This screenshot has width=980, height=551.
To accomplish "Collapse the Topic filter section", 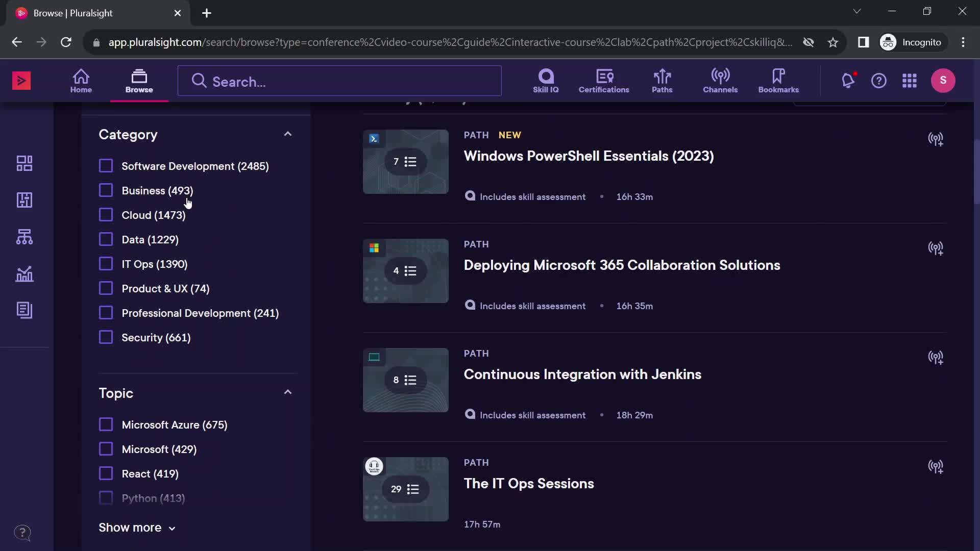I will [288, 392].
